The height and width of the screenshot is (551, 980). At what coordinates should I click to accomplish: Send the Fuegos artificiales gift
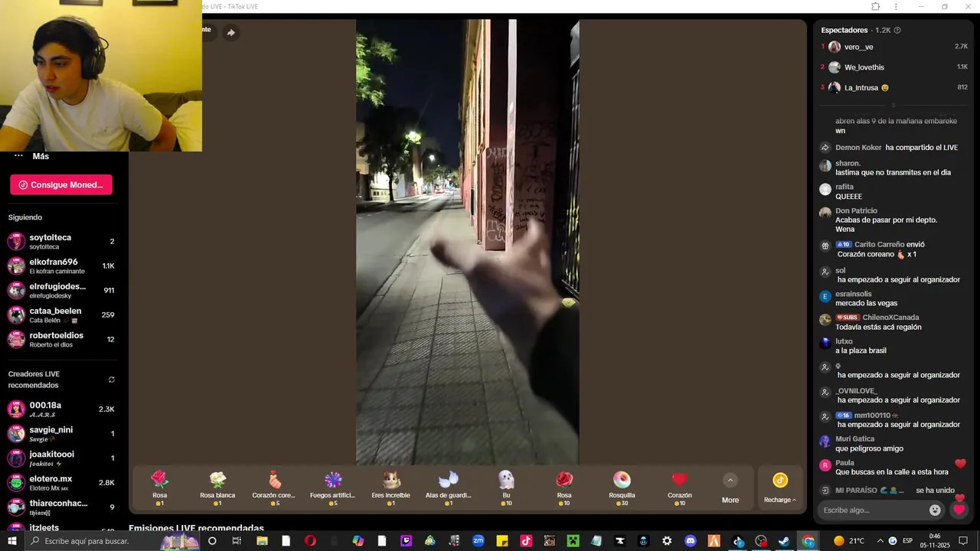[332, 488]
